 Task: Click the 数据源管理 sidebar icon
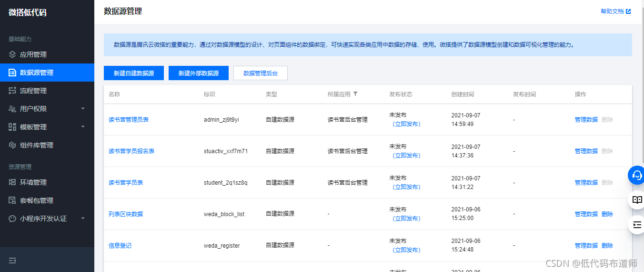click(x=12, y=73)
